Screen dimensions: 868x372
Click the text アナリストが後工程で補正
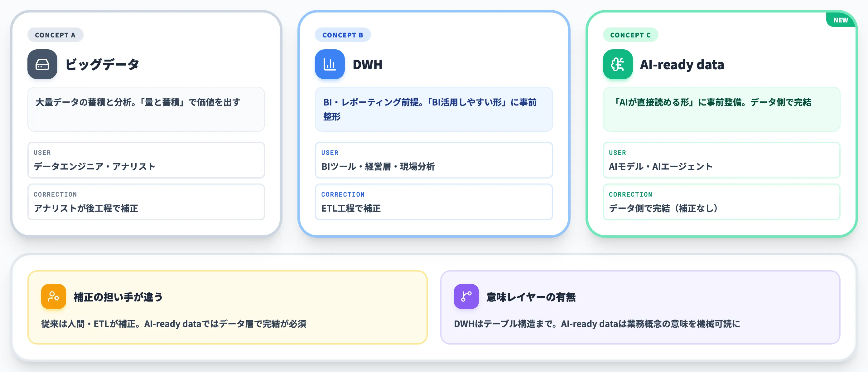tap(86, 208)
